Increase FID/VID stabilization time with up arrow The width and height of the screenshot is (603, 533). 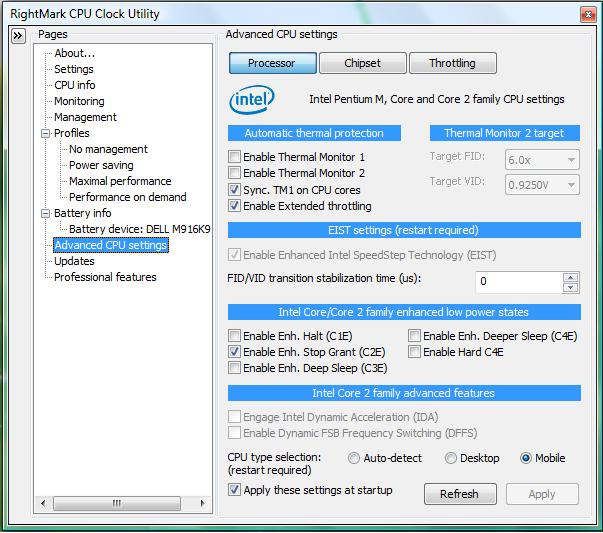tap(570, 277)
